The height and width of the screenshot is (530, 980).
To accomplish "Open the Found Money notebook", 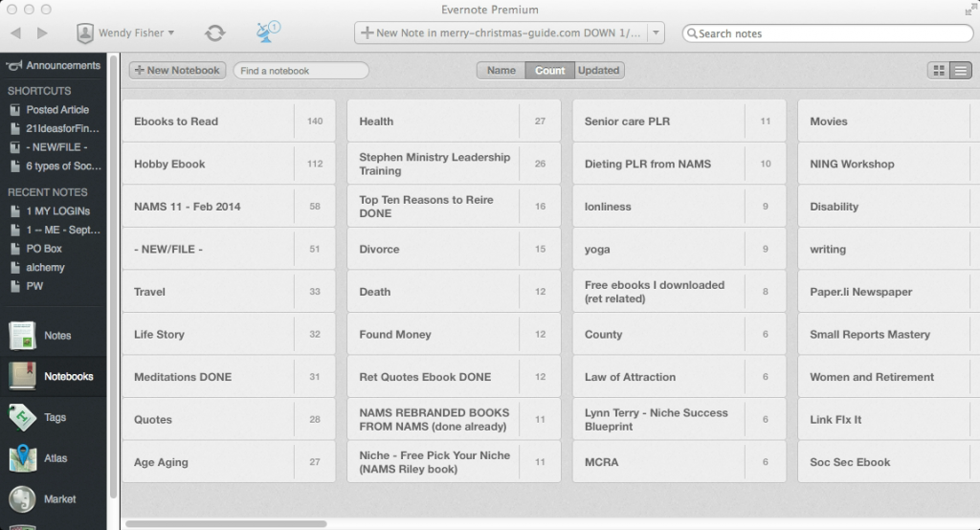I will pyautogui.click(x=454, y=335).
